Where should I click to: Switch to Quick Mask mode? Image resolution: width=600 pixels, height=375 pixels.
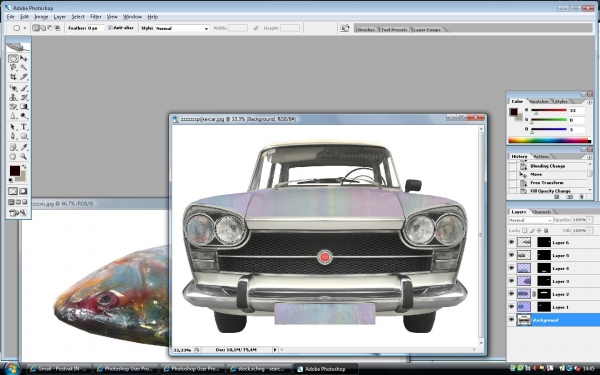tap(23, 191)
